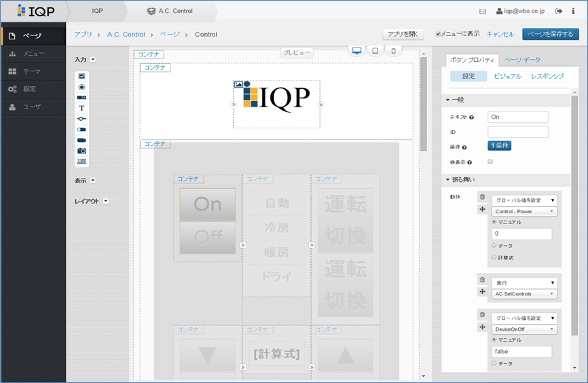The width and height of the screenshot is (588, 383).
Task: Select the 計算式 radio option
Action: pos(494,257)
